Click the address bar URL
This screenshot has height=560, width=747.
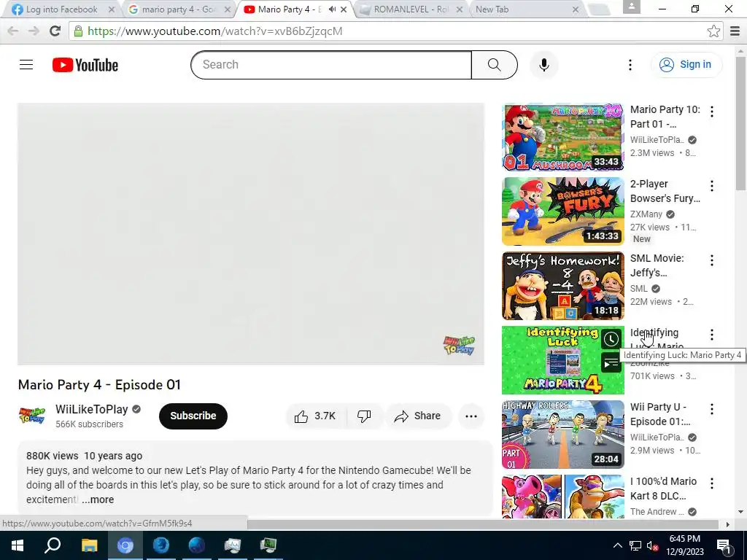click(x=214, y=31)
